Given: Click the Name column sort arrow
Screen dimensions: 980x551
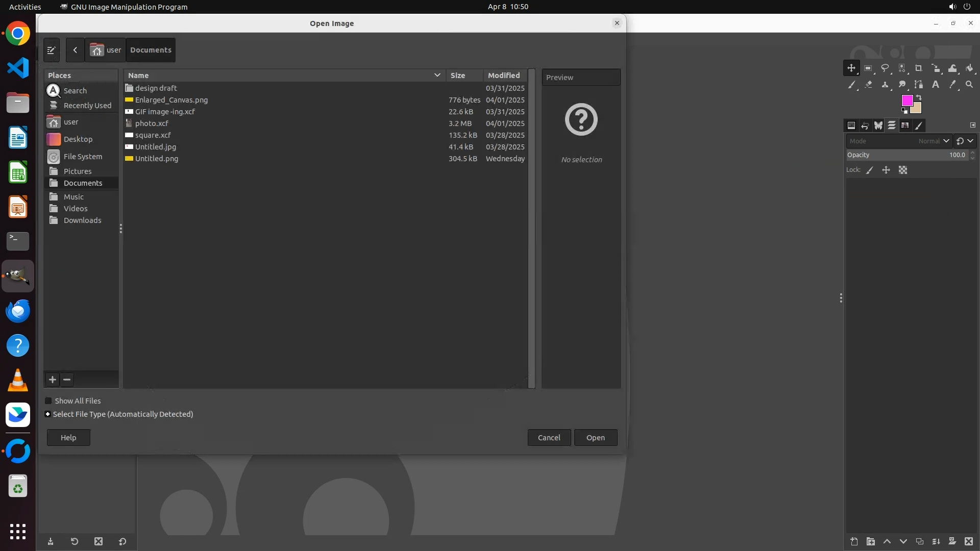Looking at the screenshot, I should coord(437,75).
